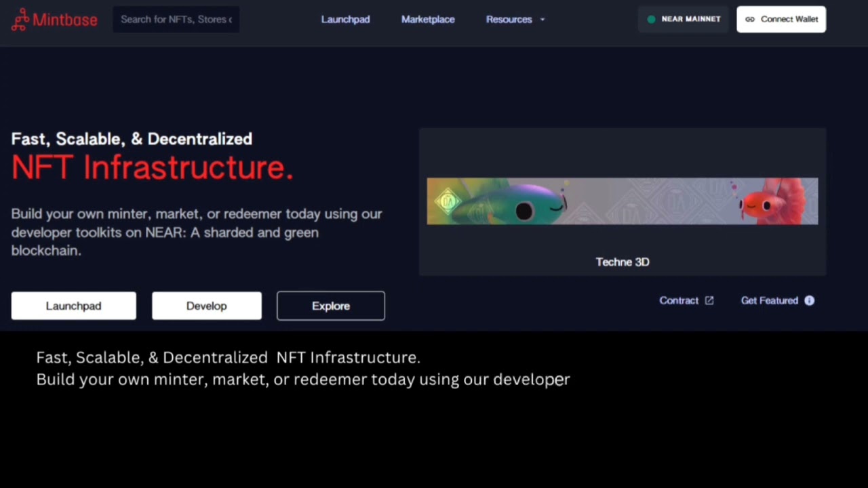Click the Develop button

(206, 306)
